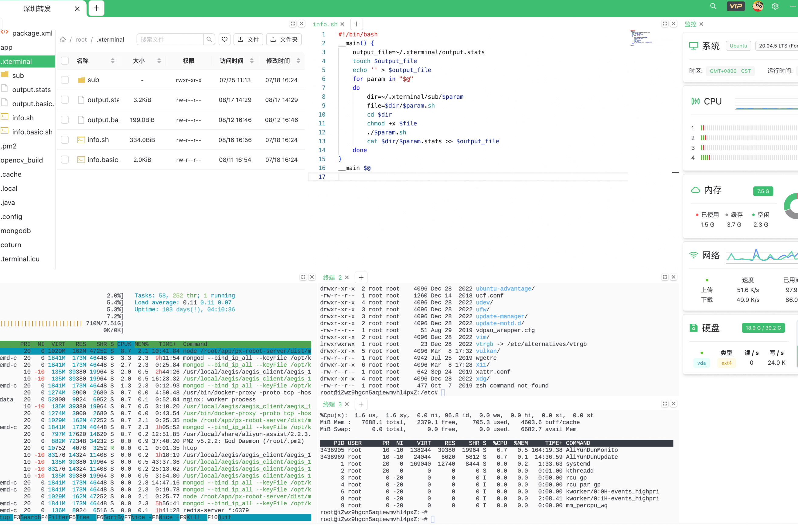Open settings gear in top bar
Viewport: 798px width, 532px height.
pos(775,6)
